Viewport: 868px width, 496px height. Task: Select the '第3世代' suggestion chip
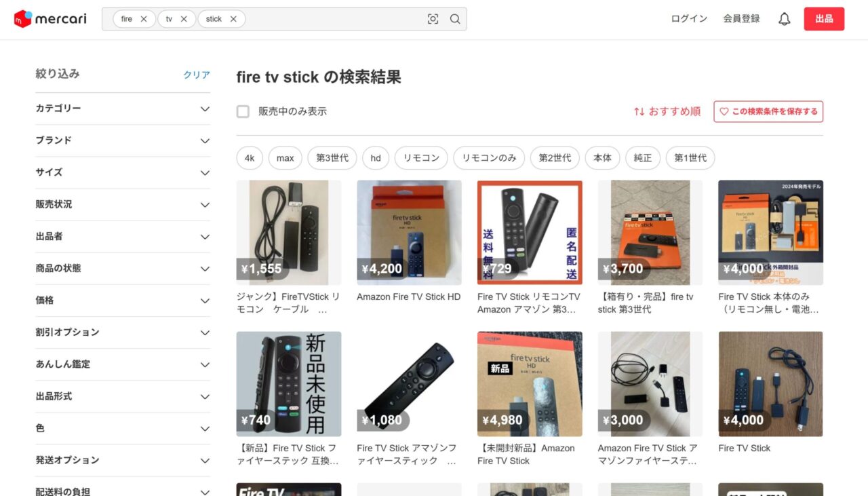pyautogui.click(x=332, y=158)
